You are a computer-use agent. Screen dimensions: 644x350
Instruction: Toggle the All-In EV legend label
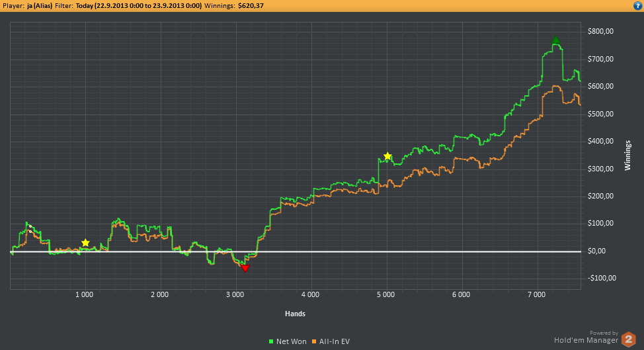pos(335,341)
